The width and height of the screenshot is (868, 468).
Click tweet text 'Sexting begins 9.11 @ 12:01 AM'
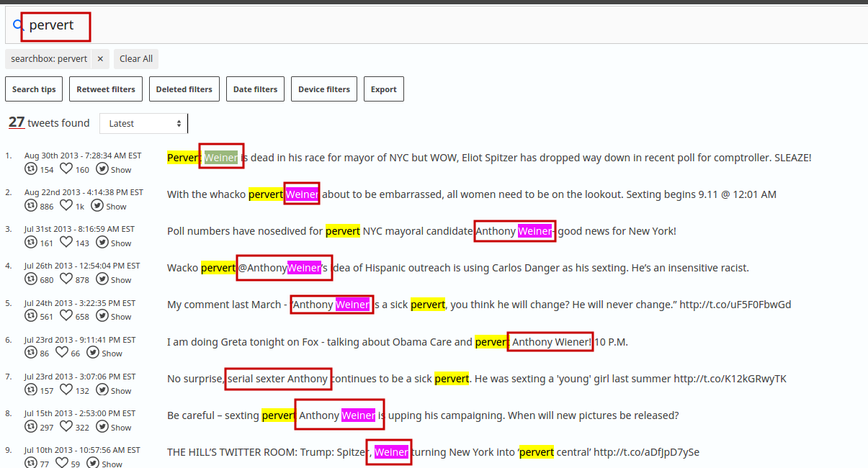tap(703, 194)
